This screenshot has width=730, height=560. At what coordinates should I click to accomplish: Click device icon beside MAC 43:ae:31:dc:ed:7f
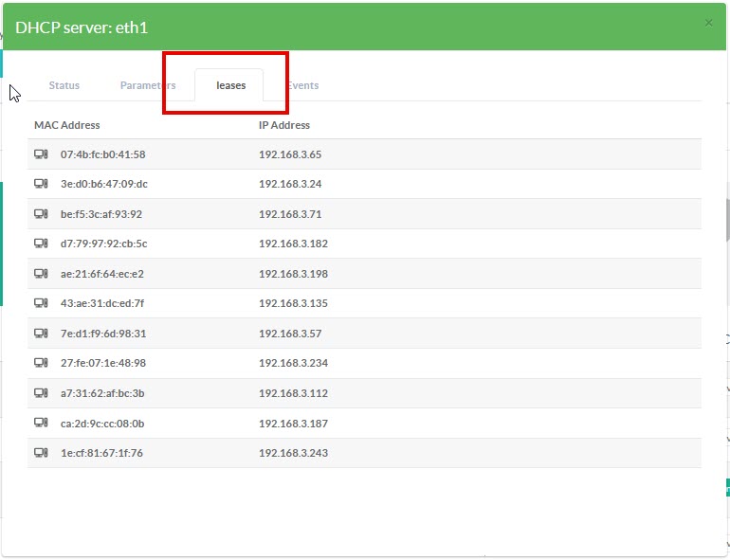click(x=41, y=303)
